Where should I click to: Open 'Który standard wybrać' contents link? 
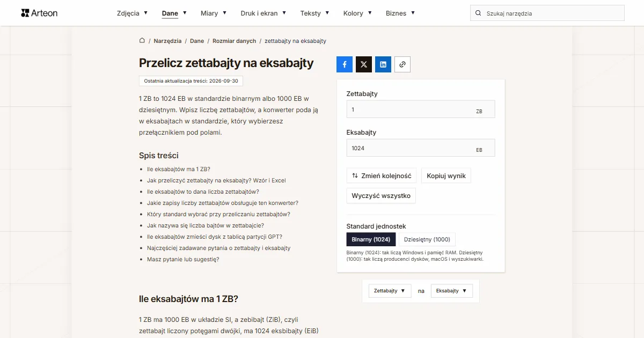(x=218, y=214)
